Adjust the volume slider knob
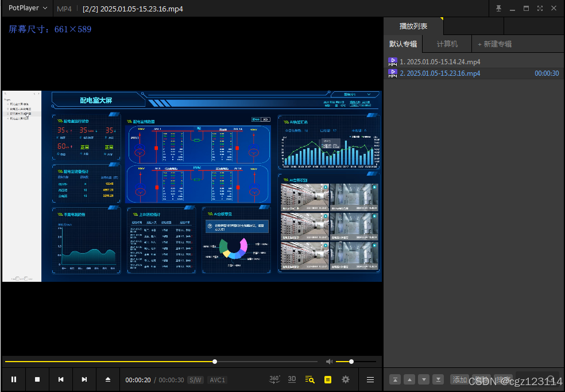565x392 pixels. tap(351, 362)
